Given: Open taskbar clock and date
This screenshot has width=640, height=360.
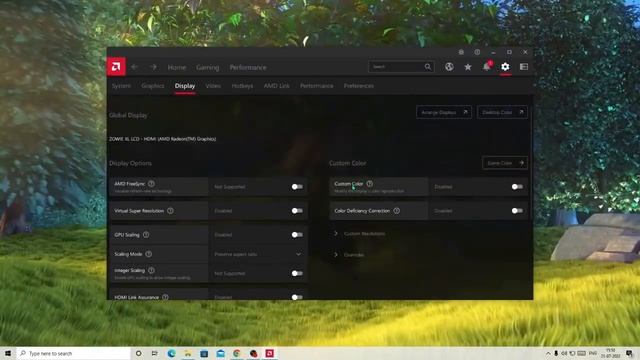Looking at the screenshot, I should click(611, 353).
